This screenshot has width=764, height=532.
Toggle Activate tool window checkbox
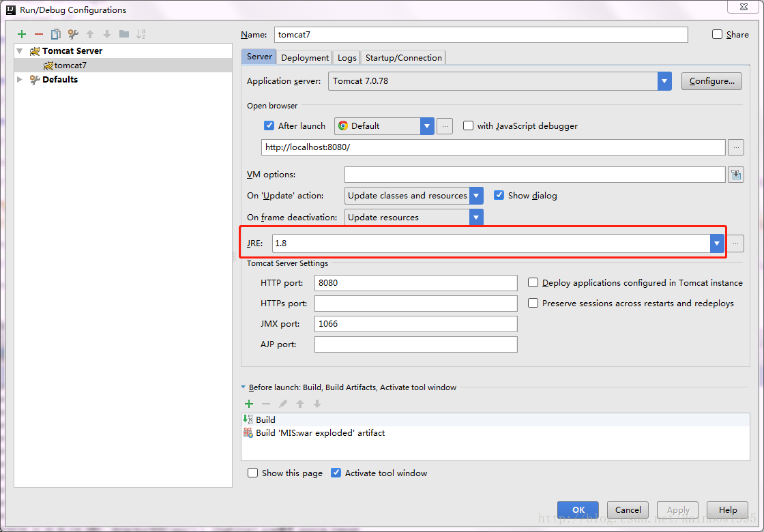(x=336, y=473)
